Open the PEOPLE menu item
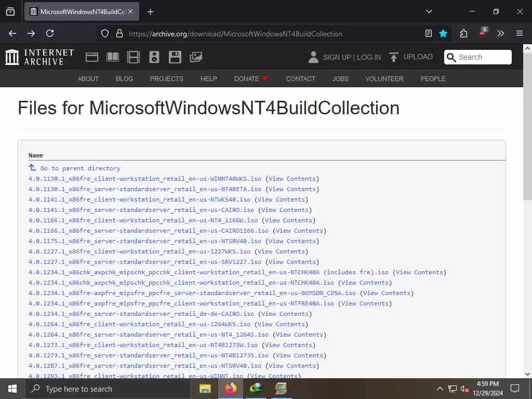This screenshot has width=532, height=399. coord(433,79)
